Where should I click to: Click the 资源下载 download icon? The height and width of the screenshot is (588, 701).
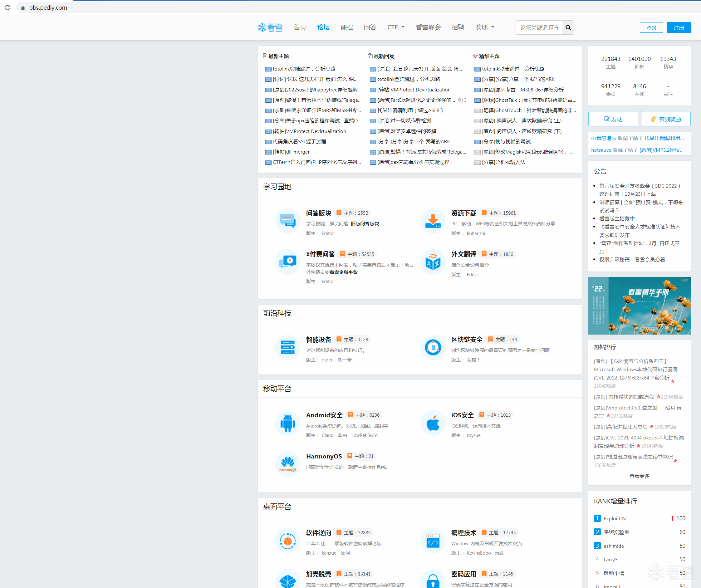click(x=433, y=221)
